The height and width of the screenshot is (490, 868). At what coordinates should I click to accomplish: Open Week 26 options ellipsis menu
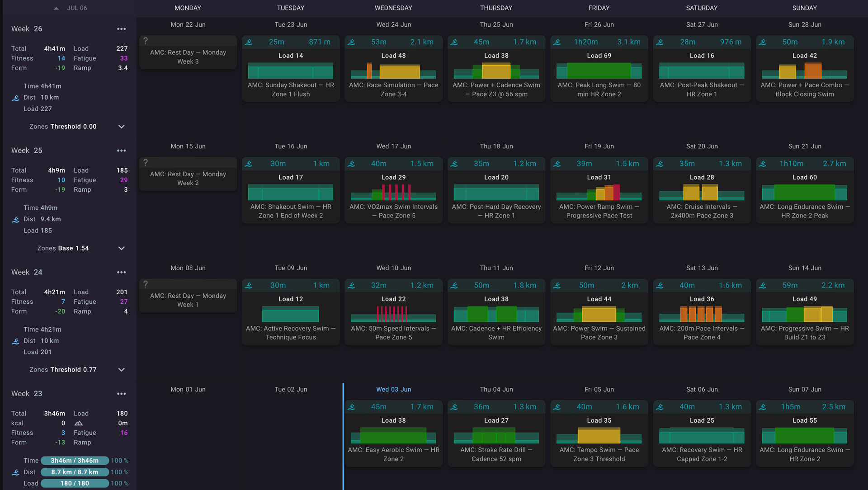(x=121, y=29)
